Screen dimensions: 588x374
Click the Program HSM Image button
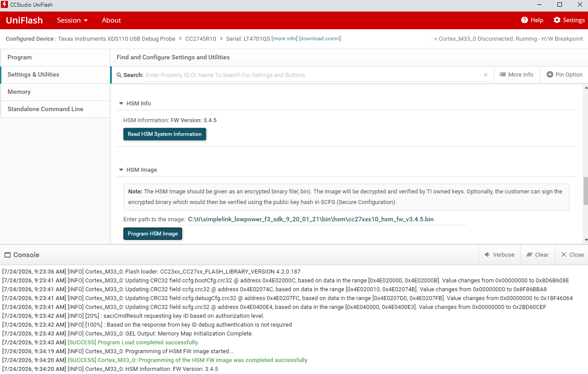point(153,234)
